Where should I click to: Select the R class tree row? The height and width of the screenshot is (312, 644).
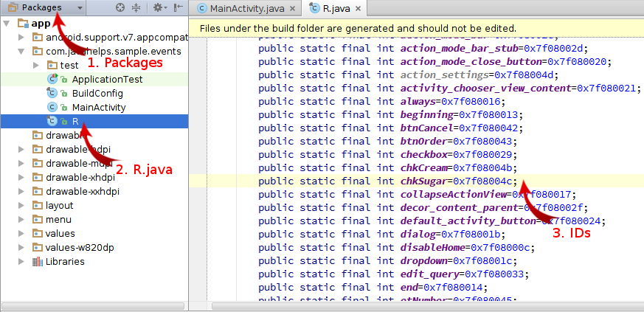click(94, 121)
